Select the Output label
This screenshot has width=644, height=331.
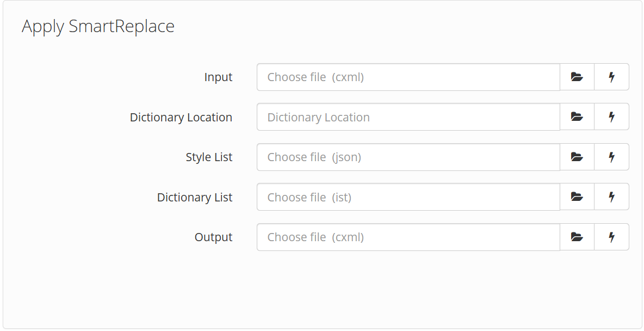[x=213, y=237]
